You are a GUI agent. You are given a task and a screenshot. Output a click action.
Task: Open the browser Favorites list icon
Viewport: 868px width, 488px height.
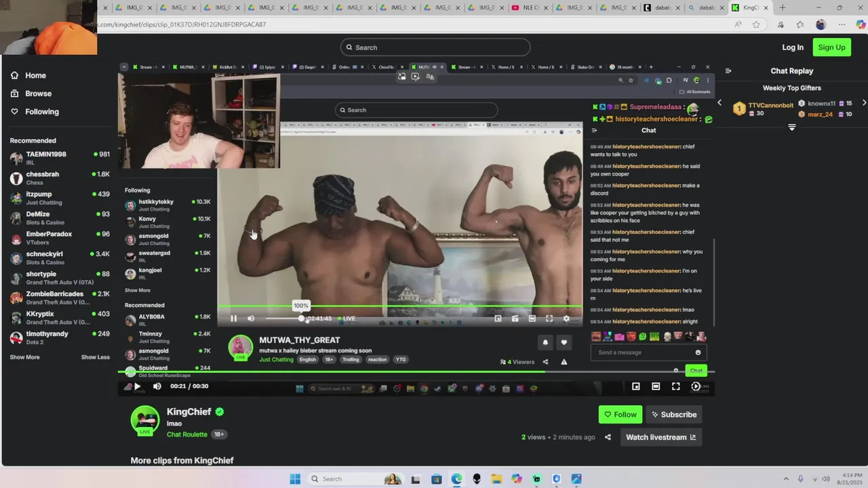[x=800, y=24]
